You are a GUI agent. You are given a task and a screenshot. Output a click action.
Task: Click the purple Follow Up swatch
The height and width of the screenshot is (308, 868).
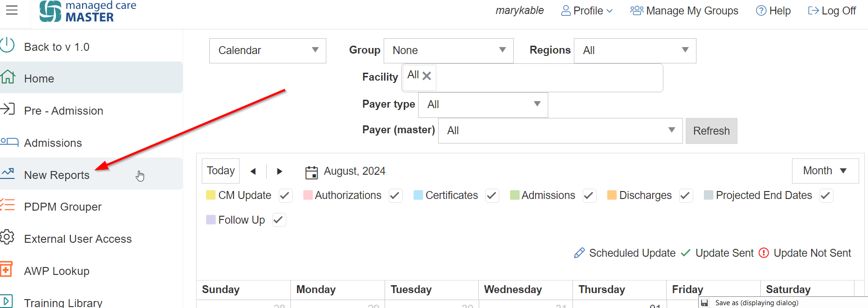211,219
